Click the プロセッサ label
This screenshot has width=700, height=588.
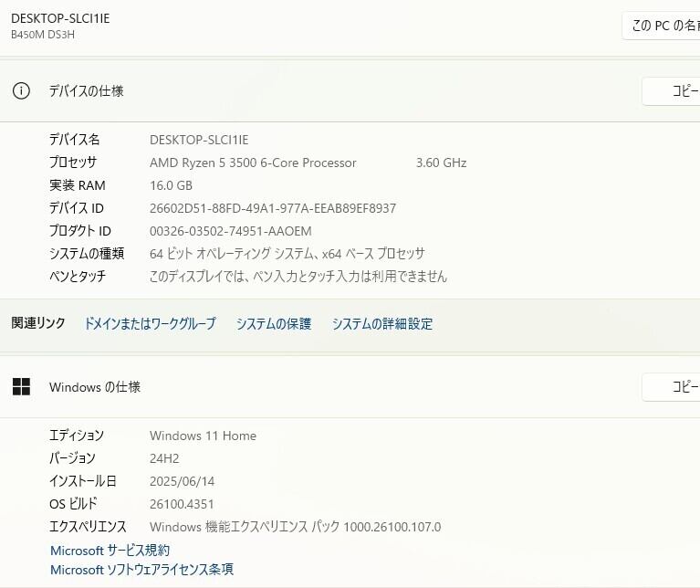[73, 163]
